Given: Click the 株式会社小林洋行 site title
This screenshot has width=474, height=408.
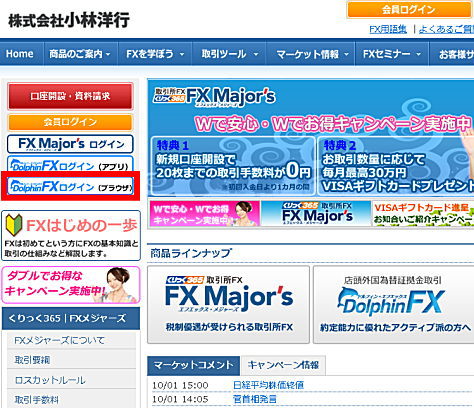Looking at the screenshot, I should tap(69, 20).
